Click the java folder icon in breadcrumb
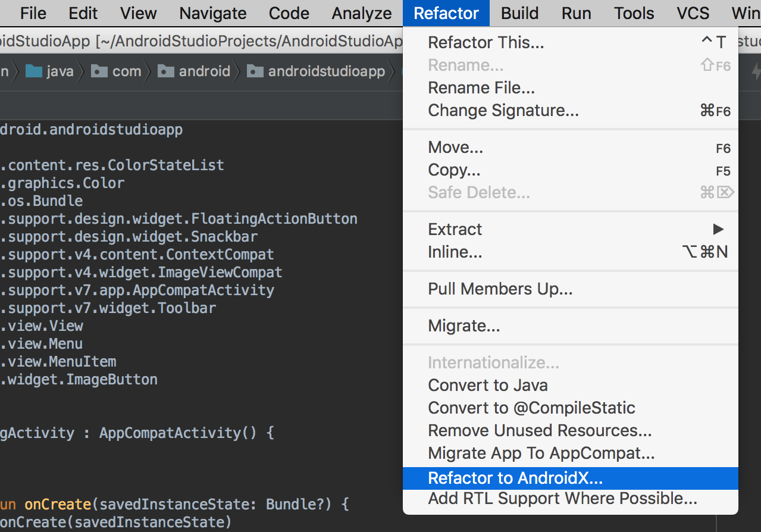 [x=34, y=72]
